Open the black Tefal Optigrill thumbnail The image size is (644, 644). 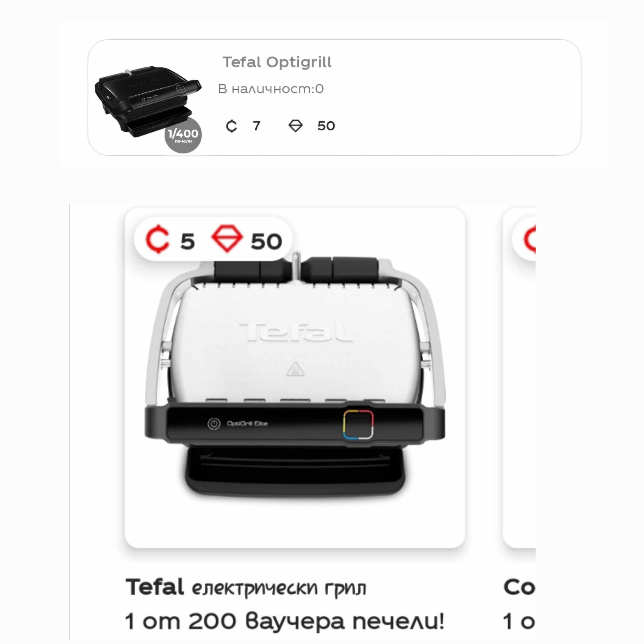(148, 102)
